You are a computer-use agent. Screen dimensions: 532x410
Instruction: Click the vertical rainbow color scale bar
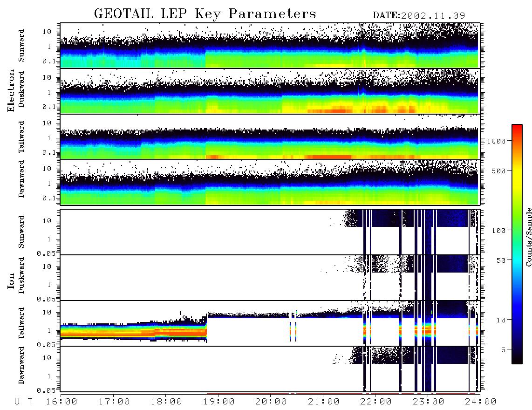coord(517,244)
